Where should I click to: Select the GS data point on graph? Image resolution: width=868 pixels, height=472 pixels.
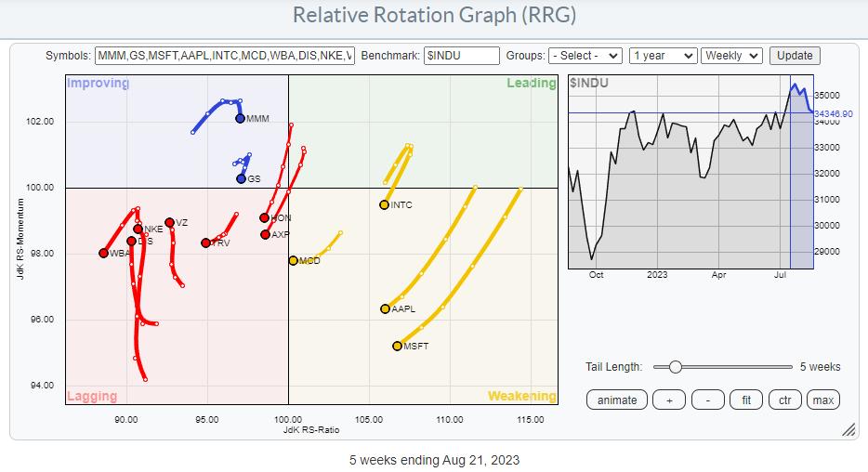point(241,178)
